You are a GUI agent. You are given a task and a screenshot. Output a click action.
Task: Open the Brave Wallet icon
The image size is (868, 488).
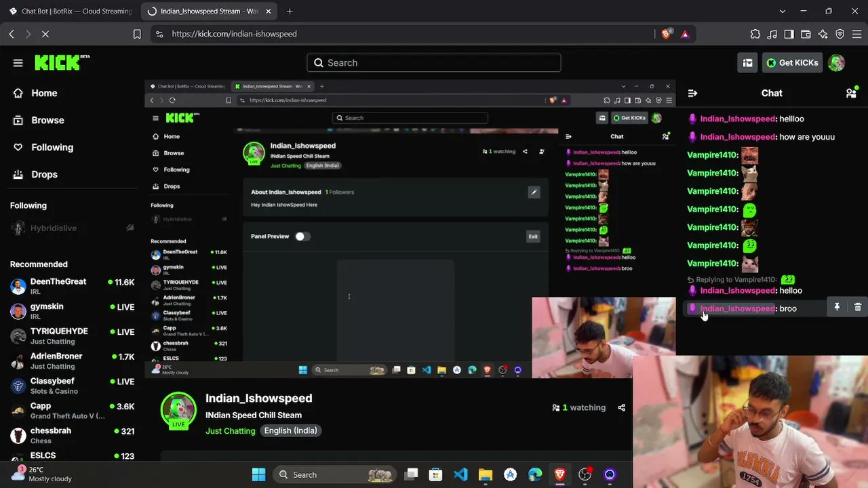click(806, 34)
